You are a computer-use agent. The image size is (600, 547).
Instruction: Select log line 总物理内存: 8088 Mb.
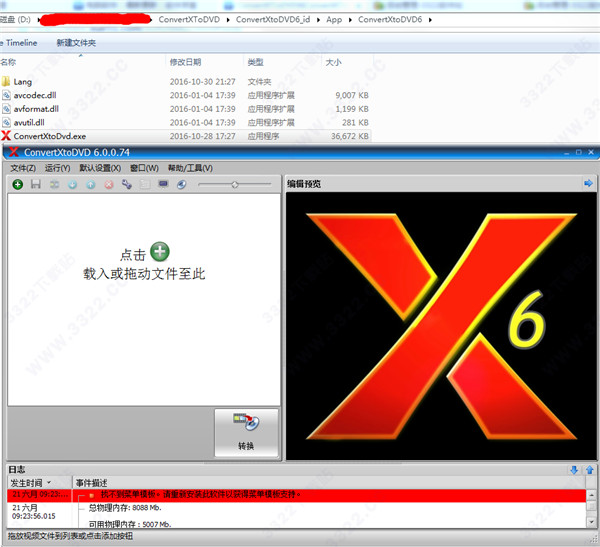pos(125,508)
